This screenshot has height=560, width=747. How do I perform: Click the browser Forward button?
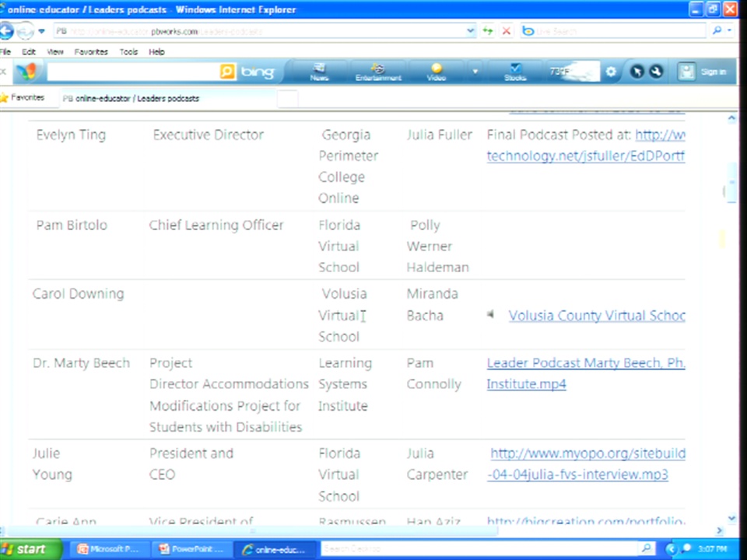pos(25,31)
